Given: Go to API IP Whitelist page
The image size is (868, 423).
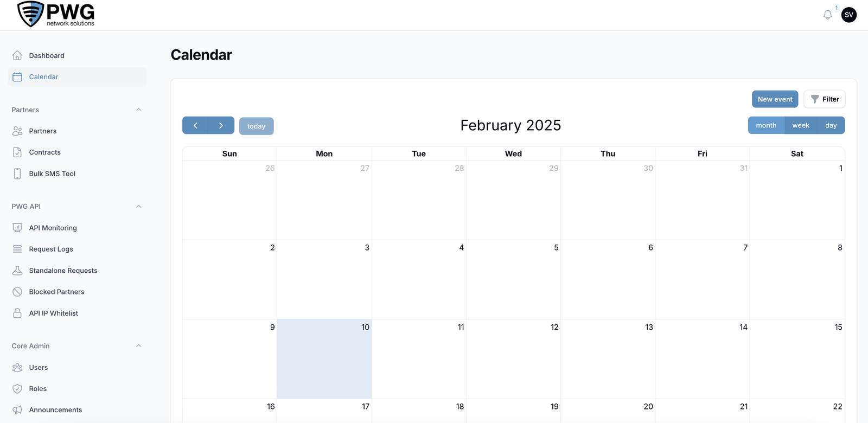Looking at the screenshot, I should click(x=53, y=313).
